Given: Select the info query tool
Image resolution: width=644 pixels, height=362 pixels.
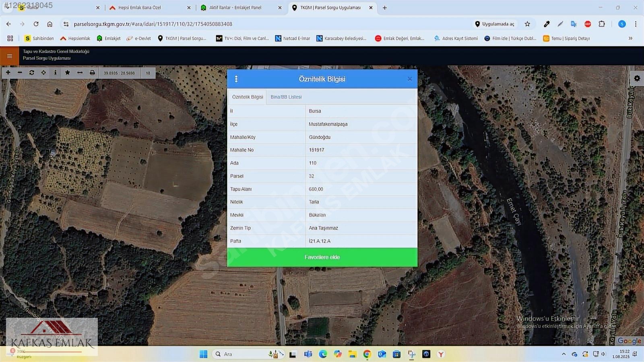Looking at the screenshot, I should [56, 72].
